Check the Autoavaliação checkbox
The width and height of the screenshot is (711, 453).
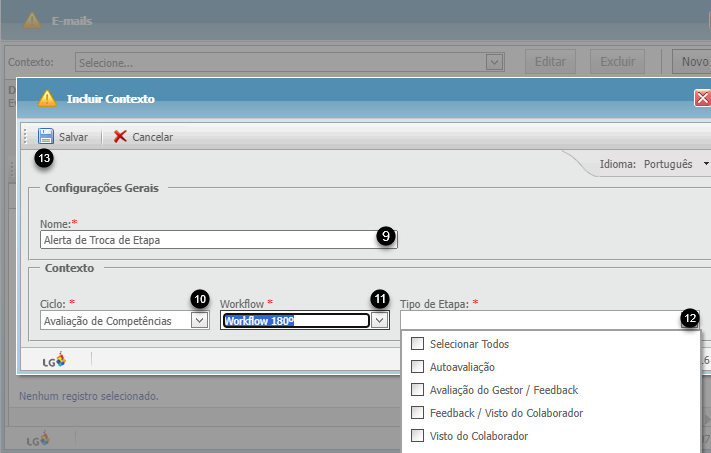tap(417, 366)
